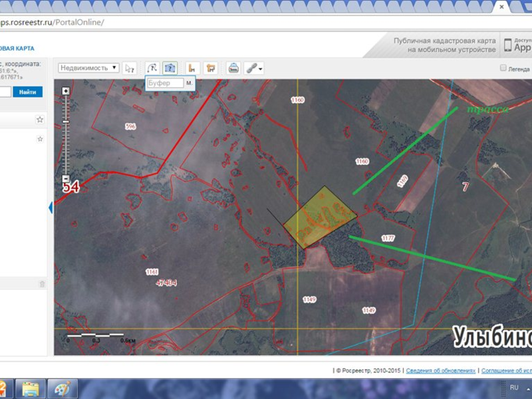Screen dimensions: 532x399
Task: Click parcel label 1161 on the map
Action: click(152, 272)
